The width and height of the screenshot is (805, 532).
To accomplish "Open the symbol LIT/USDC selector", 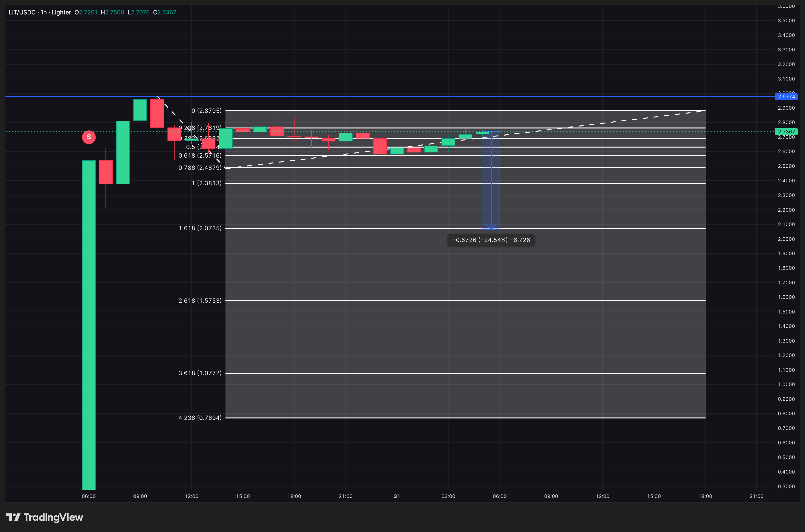I will tap(22, 12).
